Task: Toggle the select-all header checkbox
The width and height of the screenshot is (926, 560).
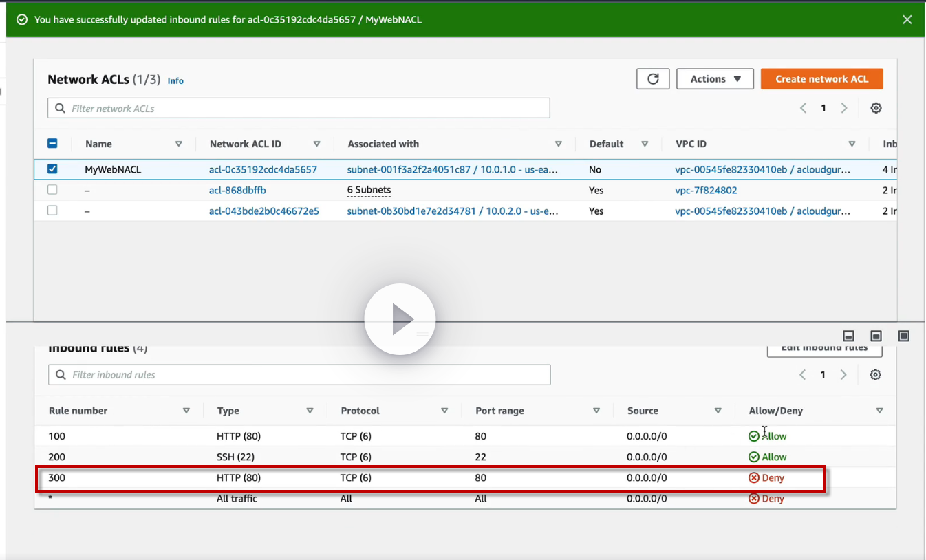Action: [52, 144]
